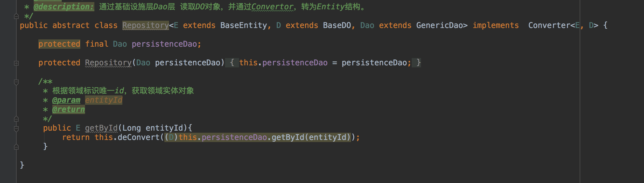Screen dimensions: 644x183
Task: Click the BaseDO type bound
Action: pyautogui.click(x=337, y=25)
